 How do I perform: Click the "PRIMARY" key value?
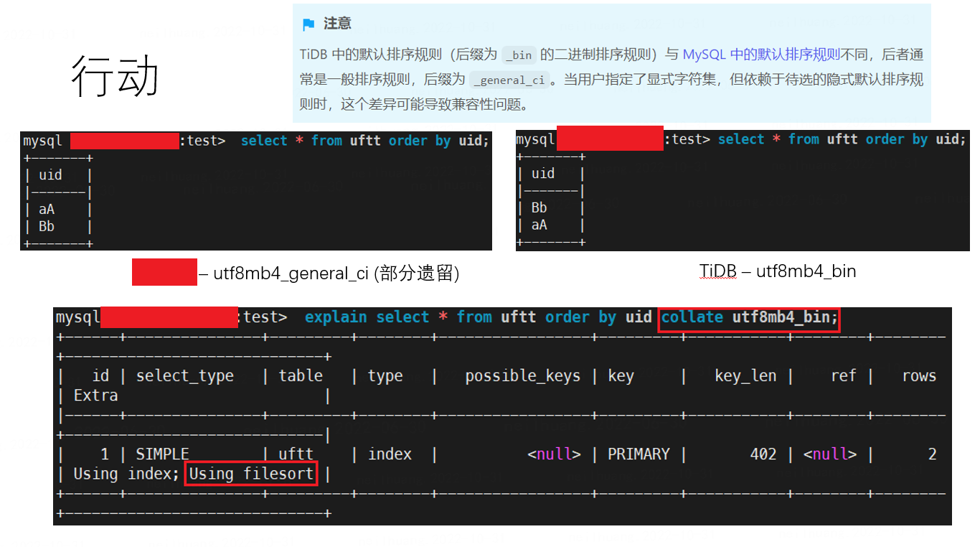(x=639, y=454)
